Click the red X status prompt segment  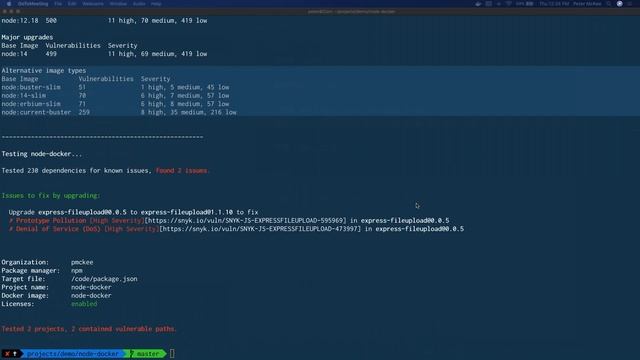[x=7, y=353]
